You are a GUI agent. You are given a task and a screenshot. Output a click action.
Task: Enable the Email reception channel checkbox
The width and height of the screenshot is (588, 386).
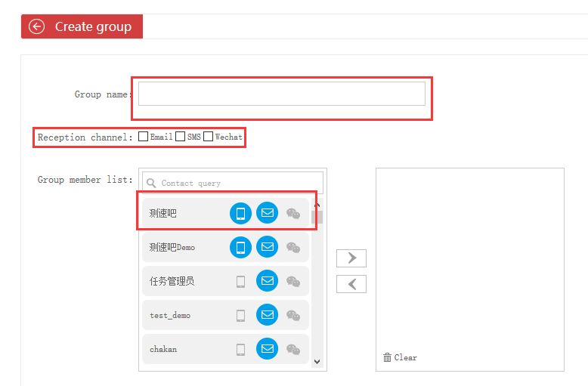click(144, 137)
